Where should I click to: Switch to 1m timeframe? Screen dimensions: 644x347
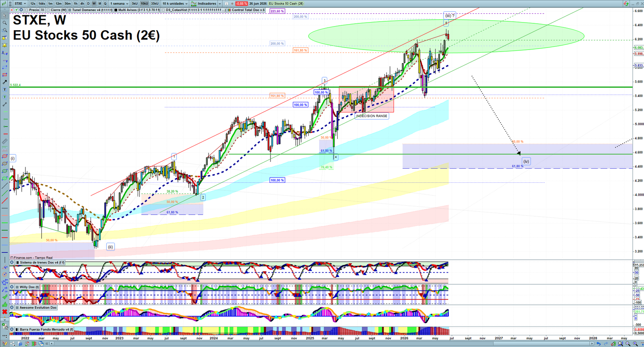point(50,3)
